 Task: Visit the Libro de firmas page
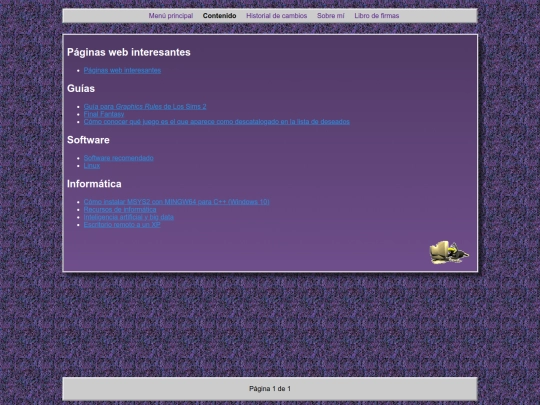tap(377, 16)
